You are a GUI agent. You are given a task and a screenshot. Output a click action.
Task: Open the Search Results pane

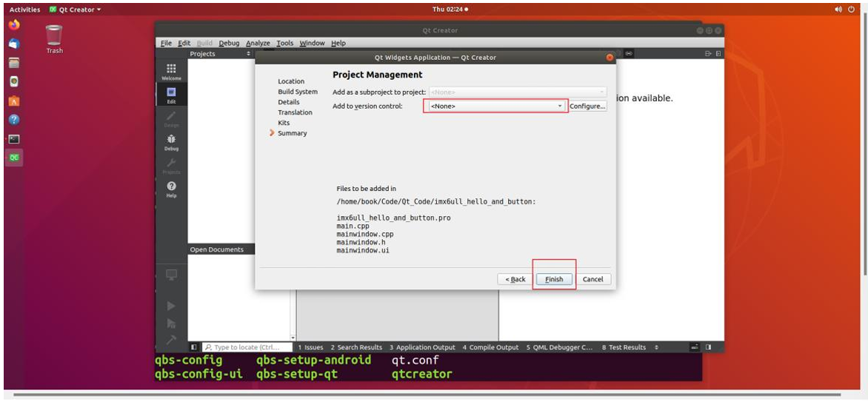coord(356,347)
